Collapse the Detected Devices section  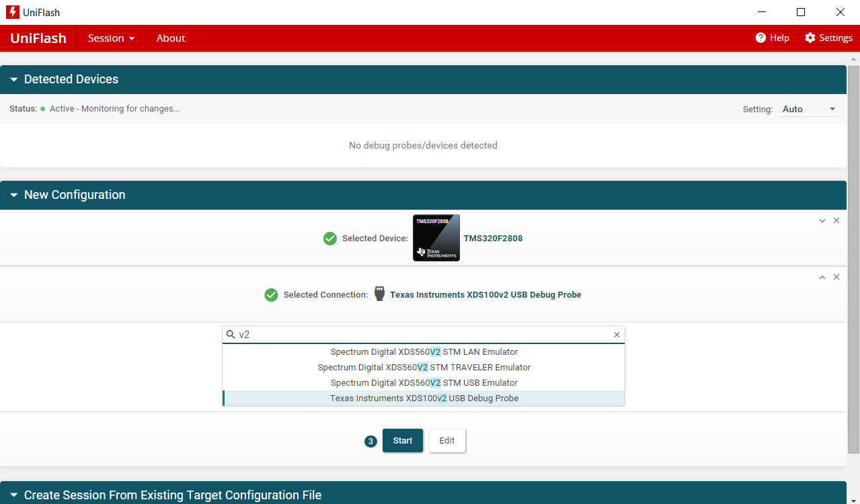pos(14,79)
